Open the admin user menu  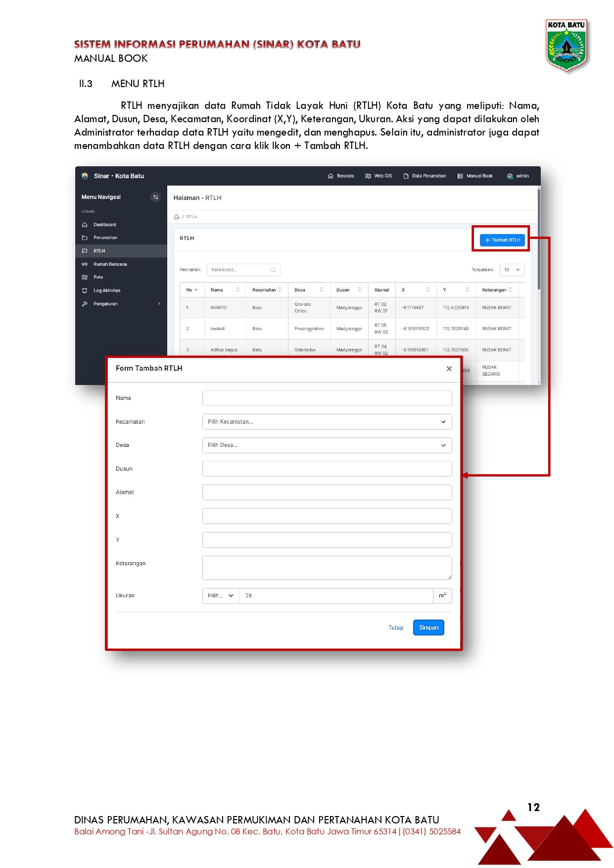[x=518, y=176]
